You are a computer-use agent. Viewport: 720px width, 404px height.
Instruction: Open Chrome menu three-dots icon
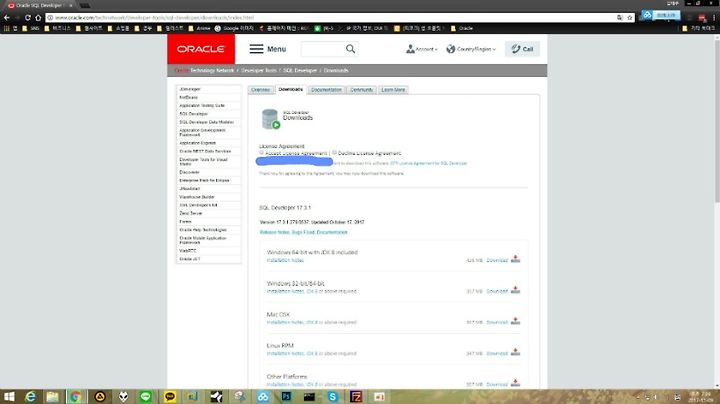[714, 17]
